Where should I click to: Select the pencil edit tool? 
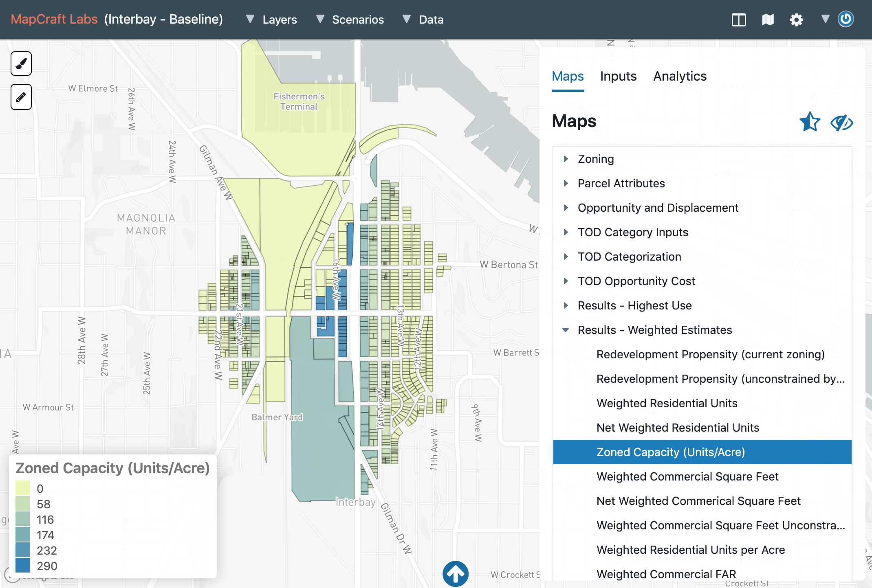21,97
